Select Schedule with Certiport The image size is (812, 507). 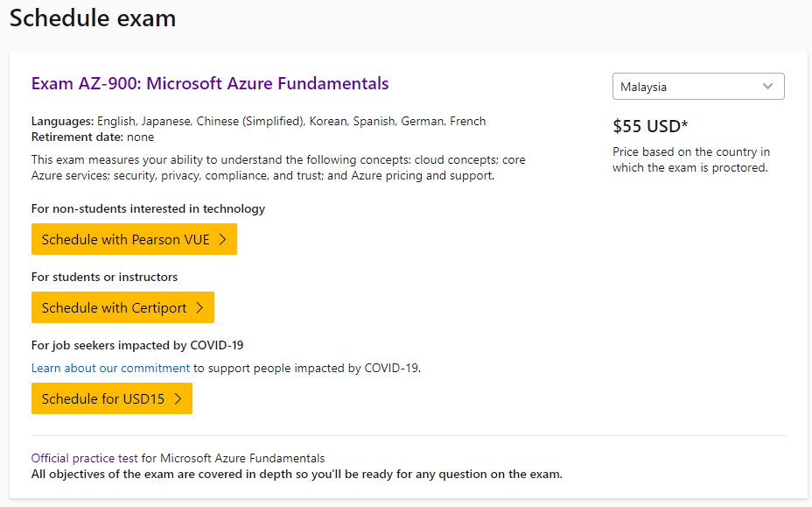tap(122, 307)
